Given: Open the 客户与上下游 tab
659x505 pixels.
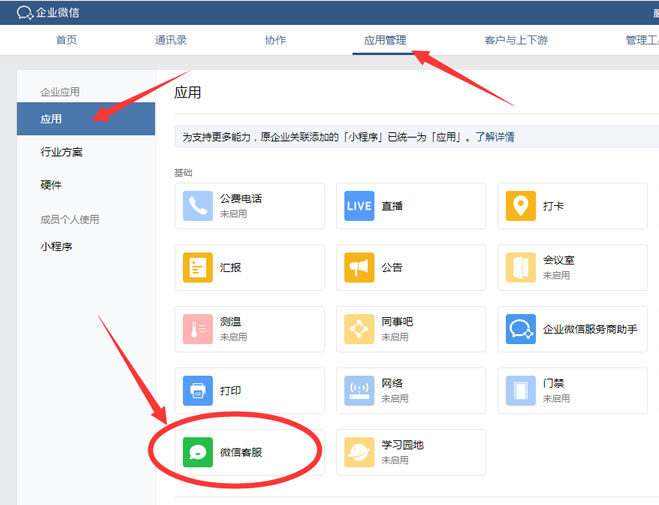Looking at the screenshot, I should click(515, 40).
